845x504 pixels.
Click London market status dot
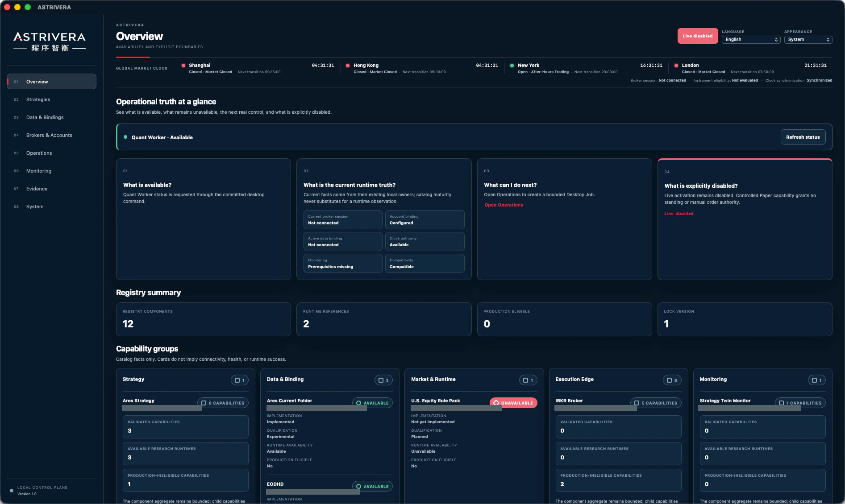(676, 66)
